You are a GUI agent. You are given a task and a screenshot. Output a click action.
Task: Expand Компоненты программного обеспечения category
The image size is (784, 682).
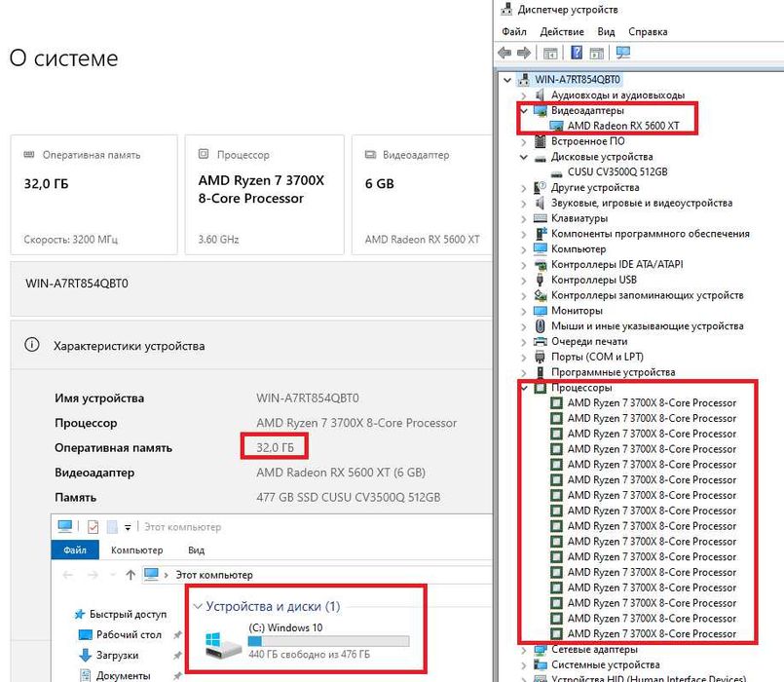pyautogui.click(x=524, y=234)
